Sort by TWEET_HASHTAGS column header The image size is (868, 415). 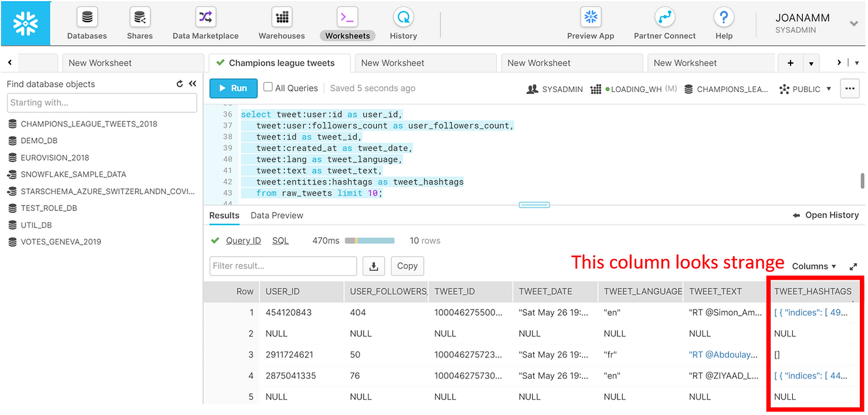coord(813,291)
